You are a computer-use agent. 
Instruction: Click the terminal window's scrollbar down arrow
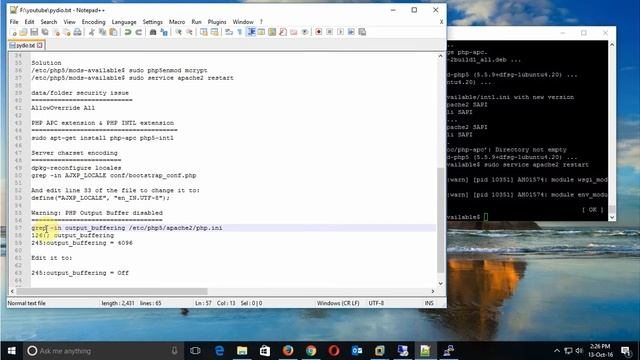[x=611, y=218]
